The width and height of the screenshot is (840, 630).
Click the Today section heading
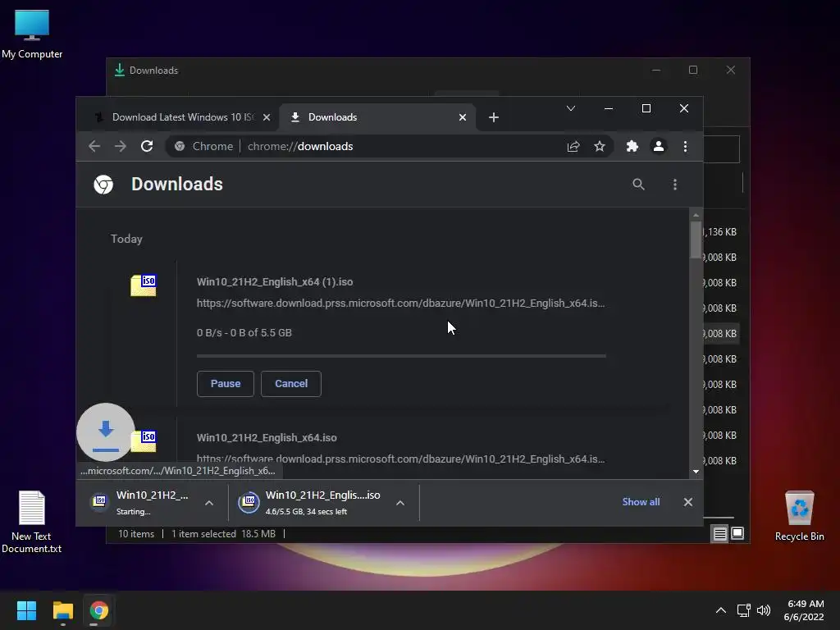pos(126,239)
